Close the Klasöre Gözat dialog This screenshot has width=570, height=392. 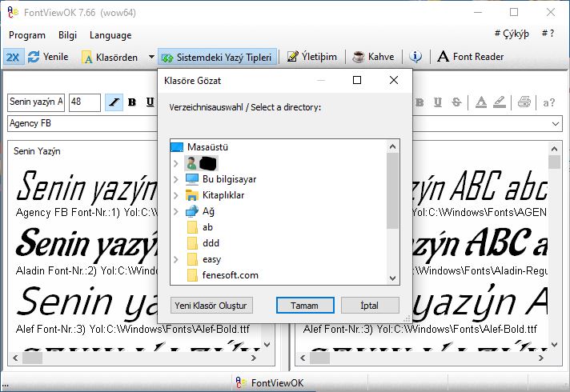(394, 80)
